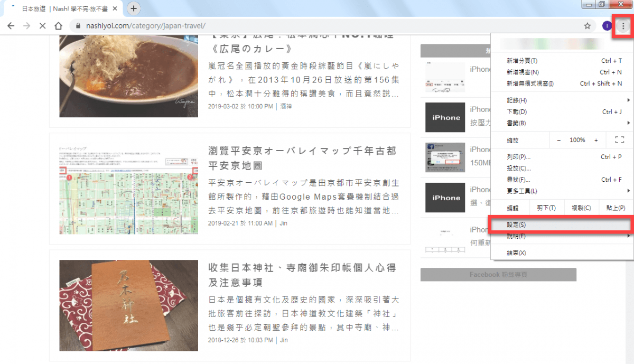
Task: Select 新增分頁(T) menu item
Action: coord(562,61)
